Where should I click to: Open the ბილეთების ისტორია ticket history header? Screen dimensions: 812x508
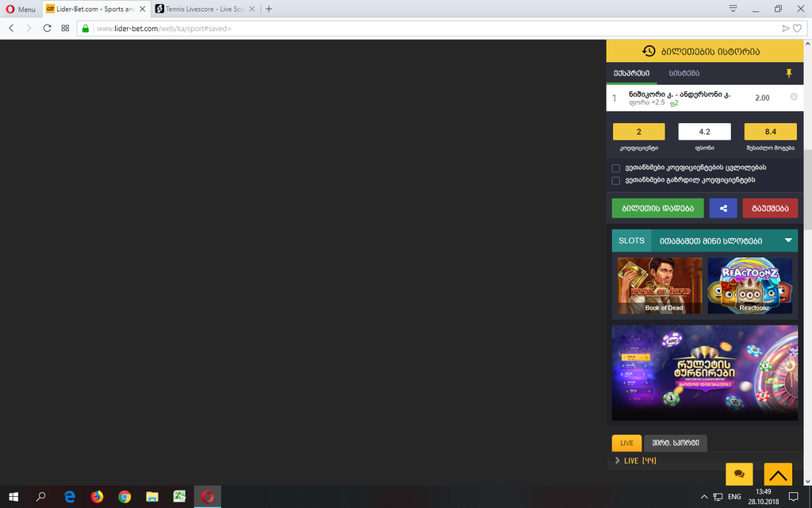705,51
